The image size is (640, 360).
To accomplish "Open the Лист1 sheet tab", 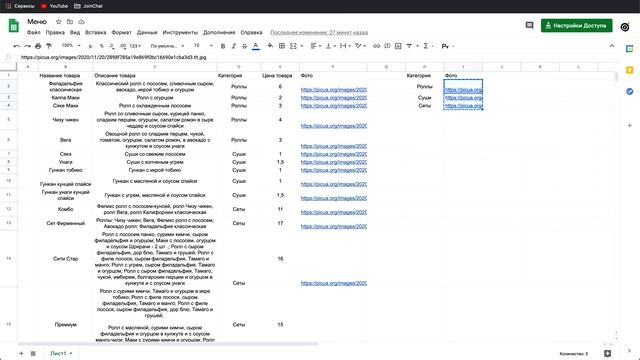I will pyautogui.click(x=61, y=353).
